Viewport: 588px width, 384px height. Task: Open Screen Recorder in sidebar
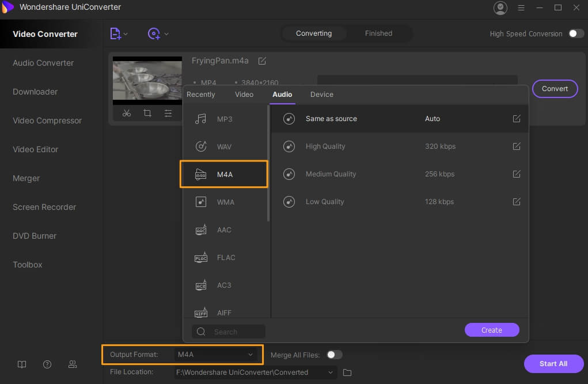coord(44,207)
